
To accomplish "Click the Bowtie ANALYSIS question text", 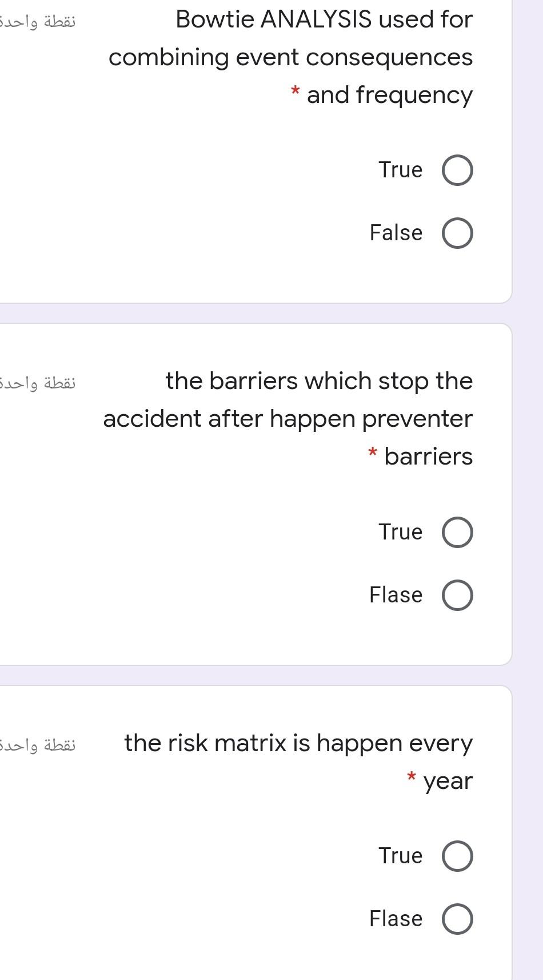I will tap(324, 57).
